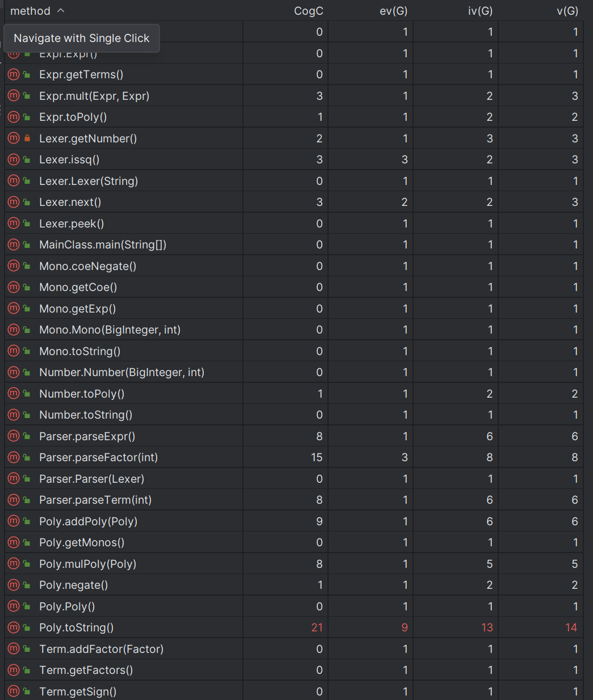The height and width of the screenshot is (700, 593).
Task: Click the iv(G) column header
Action: [x=480, y=11]
